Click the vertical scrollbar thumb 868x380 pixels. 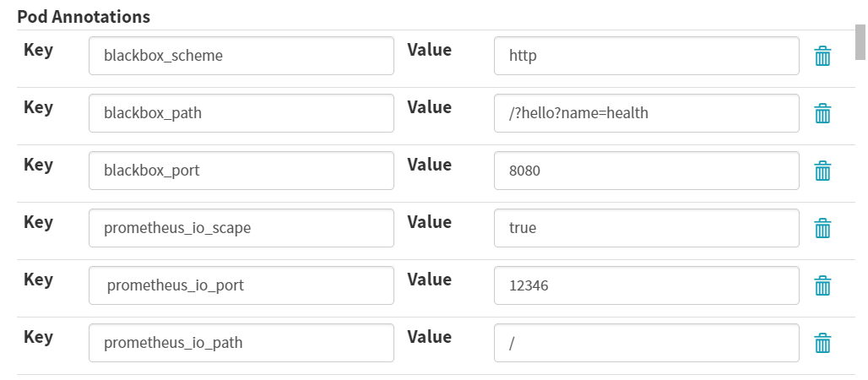[860, 41]
